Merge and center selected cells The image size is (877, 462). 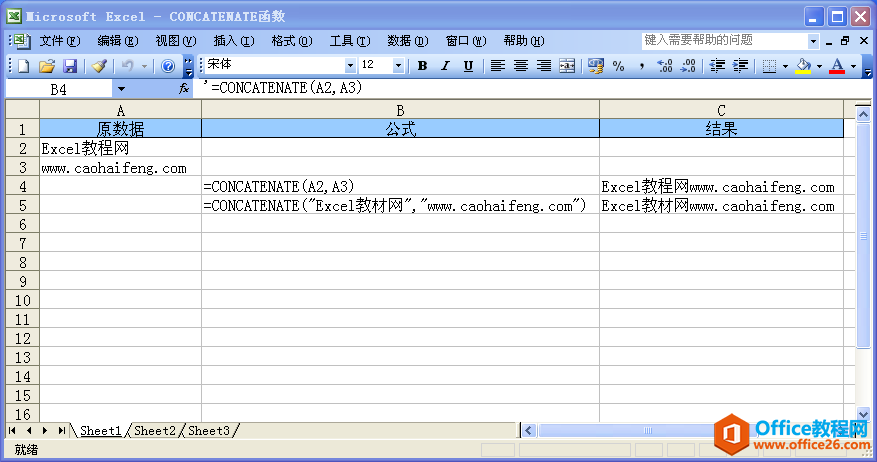(567, 66)
